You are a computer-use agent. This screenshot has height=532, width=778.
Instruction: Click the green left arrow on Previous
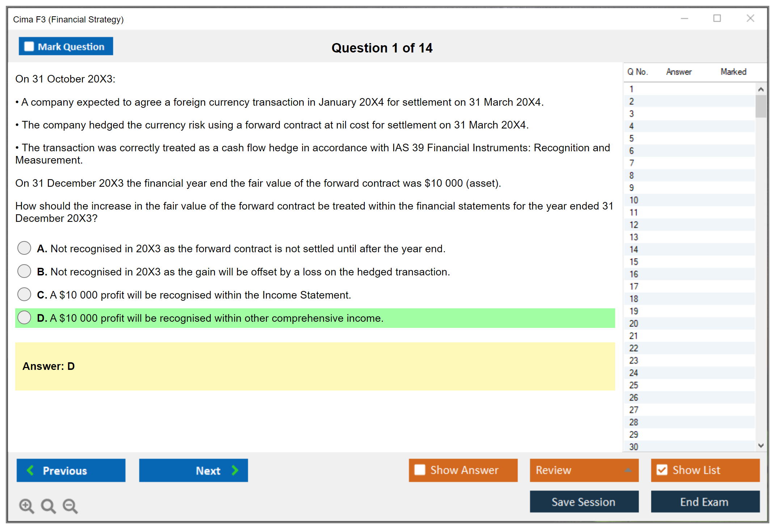[x=30, y=470]
